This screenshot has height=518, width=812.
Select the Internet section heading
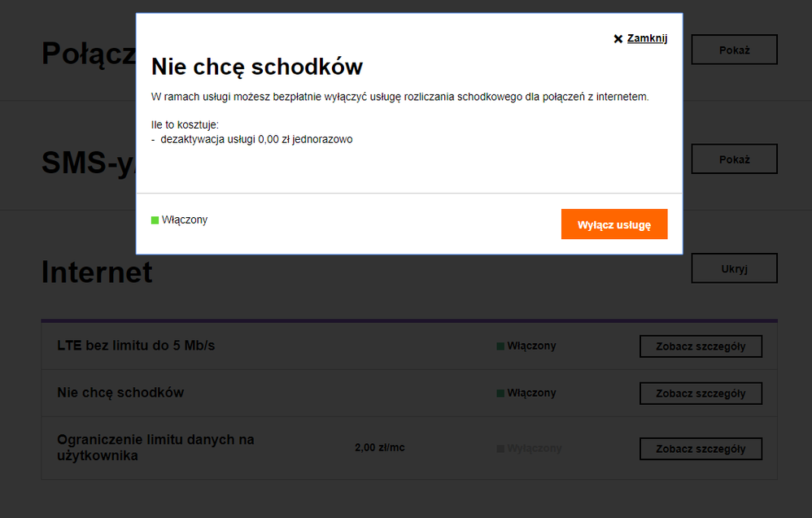point(97,272)
